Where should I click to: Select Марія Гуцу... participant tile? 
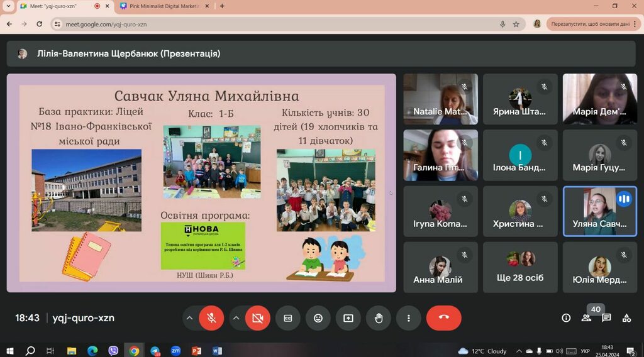click(x=599, y=155)
